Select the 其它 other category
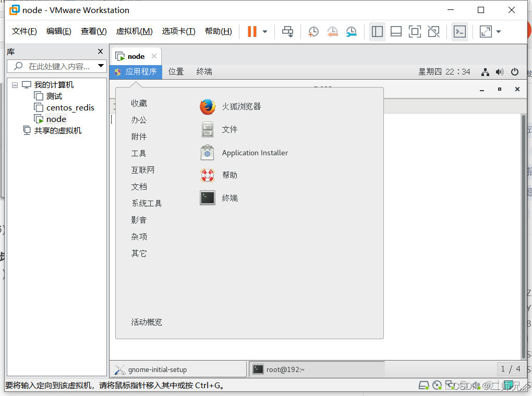The width and height of the screenshot is (532, 396). point(139,254)
